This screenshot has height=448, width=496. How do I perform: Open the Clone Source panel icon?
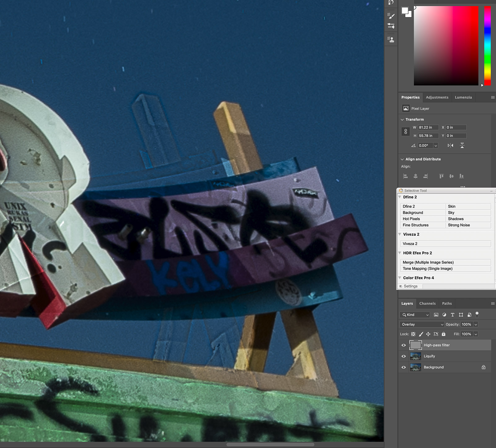[x=391, y=40]
